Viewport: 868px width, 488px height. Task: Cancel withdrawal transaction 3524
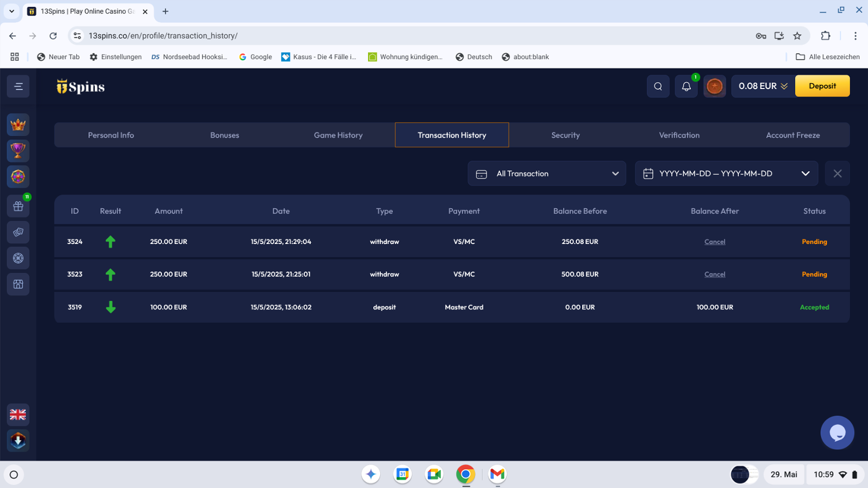pos(715,242)
